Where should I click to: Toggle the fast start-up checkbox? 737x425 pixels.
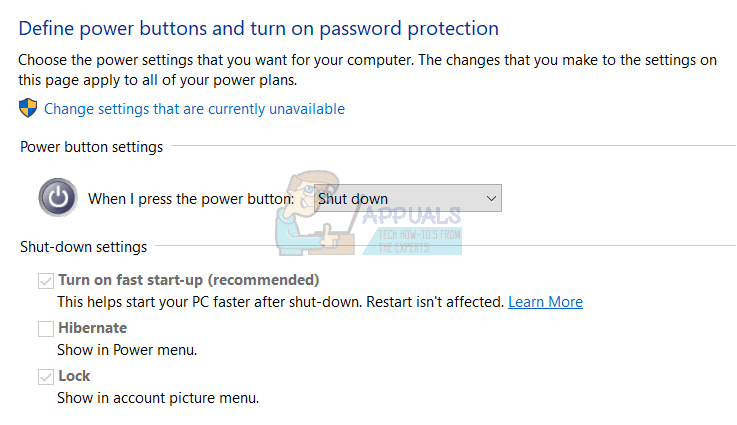pyautogui.click(x=46, y=280)
